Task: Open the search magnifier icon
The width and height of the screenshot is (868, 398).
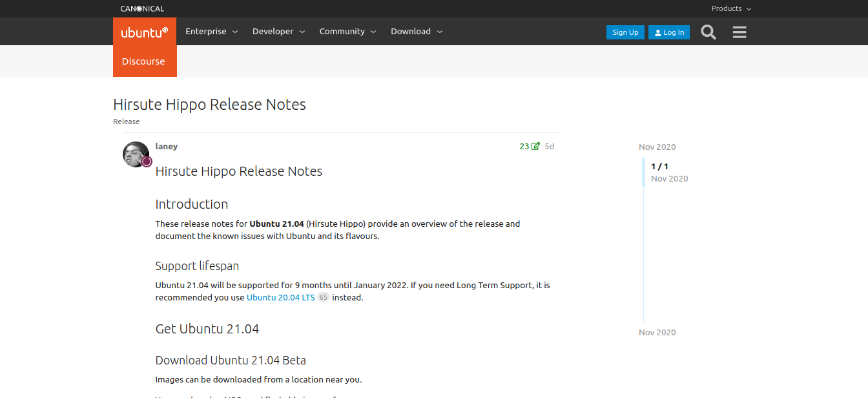Action: 708,32
